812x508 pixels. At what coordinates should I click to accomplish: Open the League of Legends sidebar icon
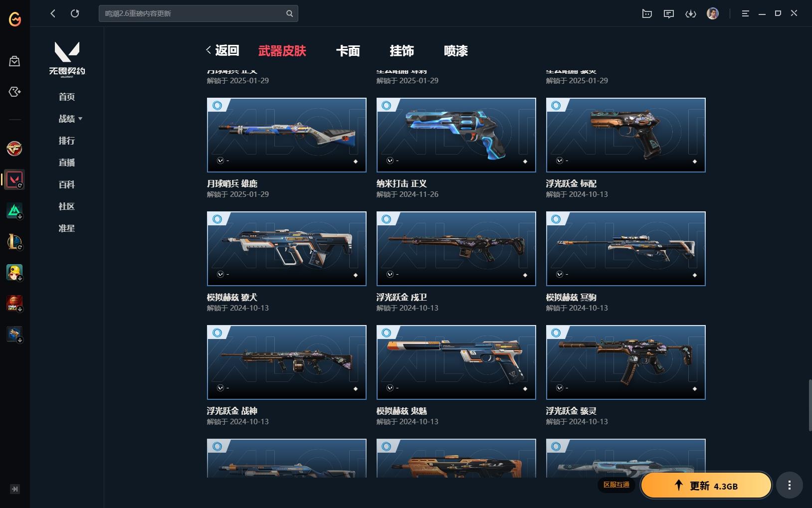pos(14,242)
